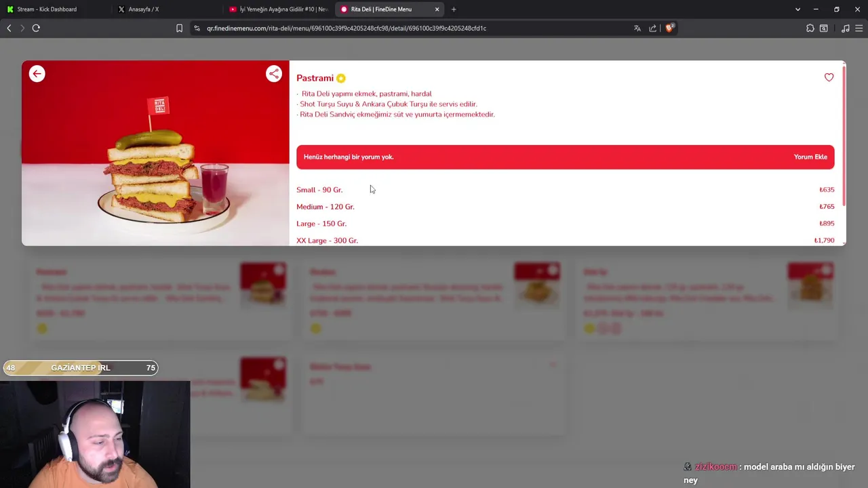Click the Pastrami heading text

(315, 78)
